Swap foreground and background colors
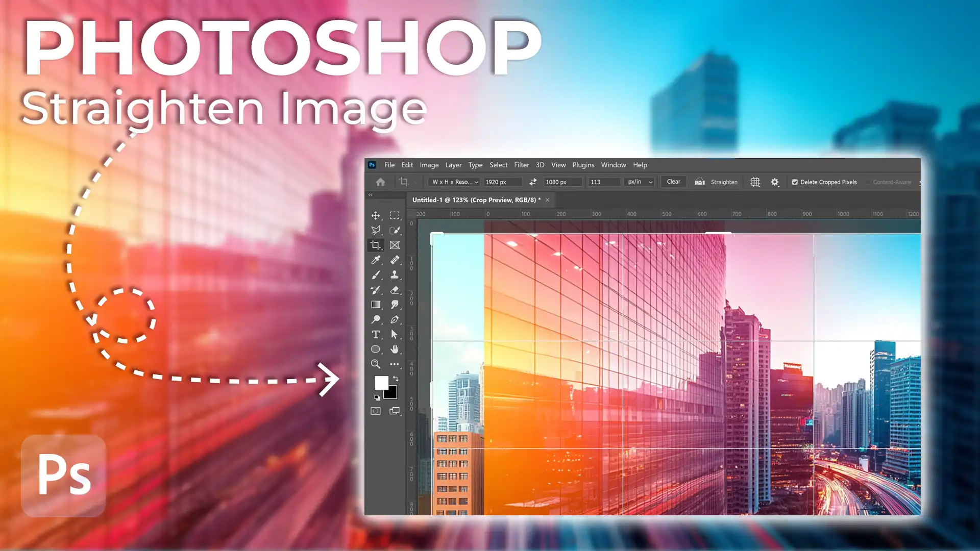The height and width of the screenshot is (551, 980). (396, 379)
